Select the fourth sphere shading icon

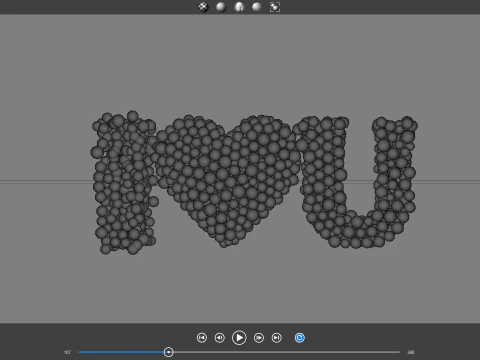[x=257, y=7]
